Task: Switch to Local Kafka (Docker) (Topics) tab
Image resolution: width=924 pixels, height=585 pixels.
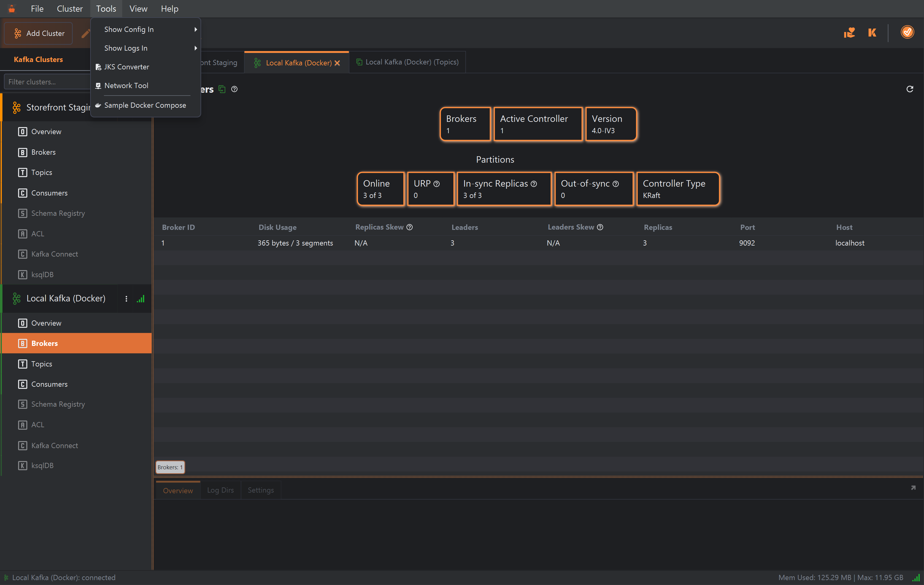Action: pyautogui.click(x=407, y=62)
